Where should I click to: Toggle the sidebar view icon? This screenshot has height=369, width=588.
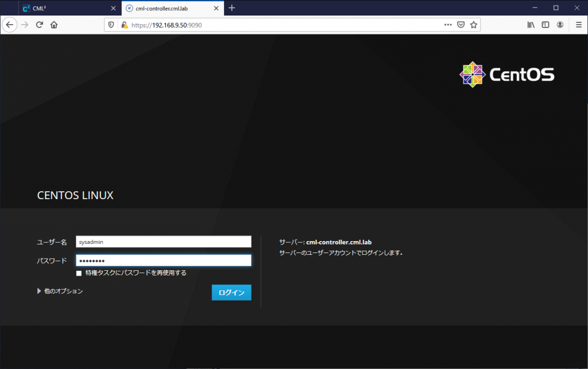tap(545, 25)
